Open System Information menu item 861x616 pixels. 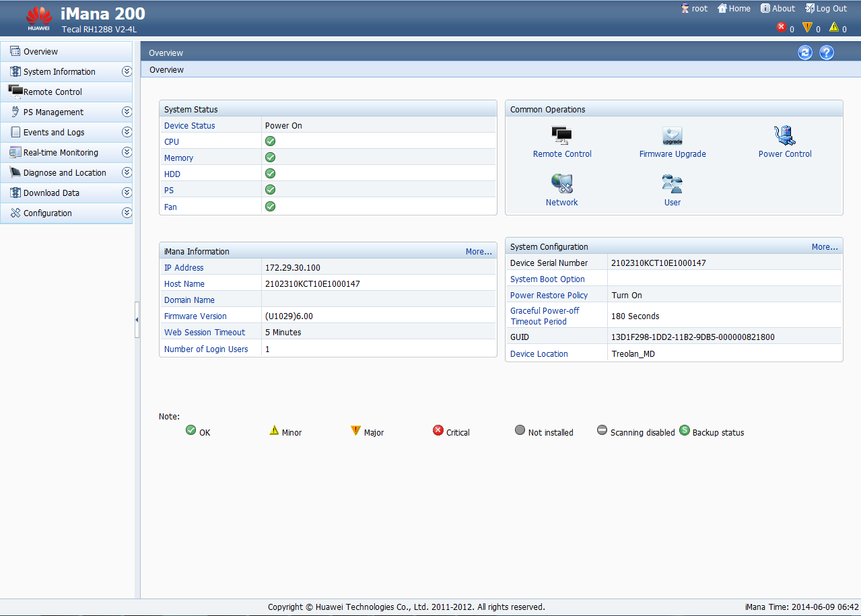[x=67, y=71]
